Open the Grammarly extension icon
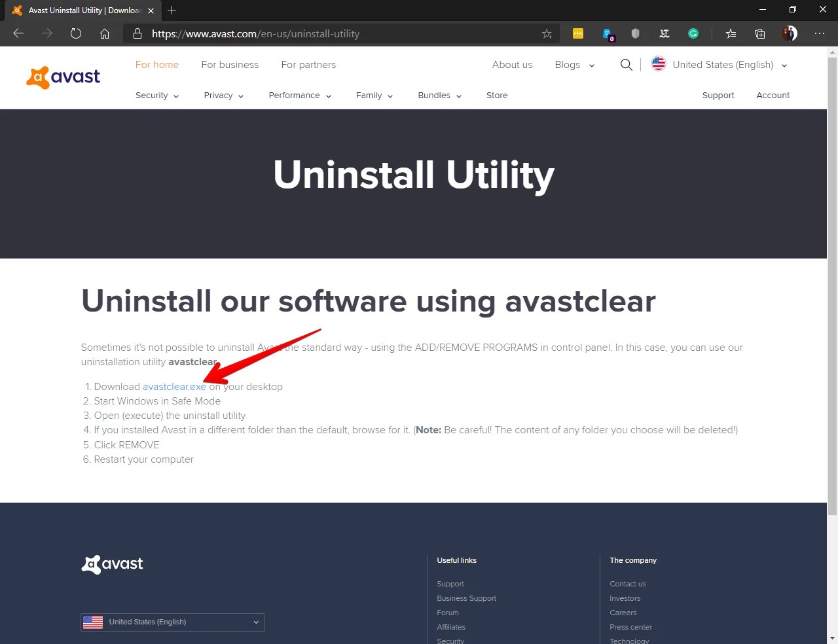 click(x=693, y=33)
